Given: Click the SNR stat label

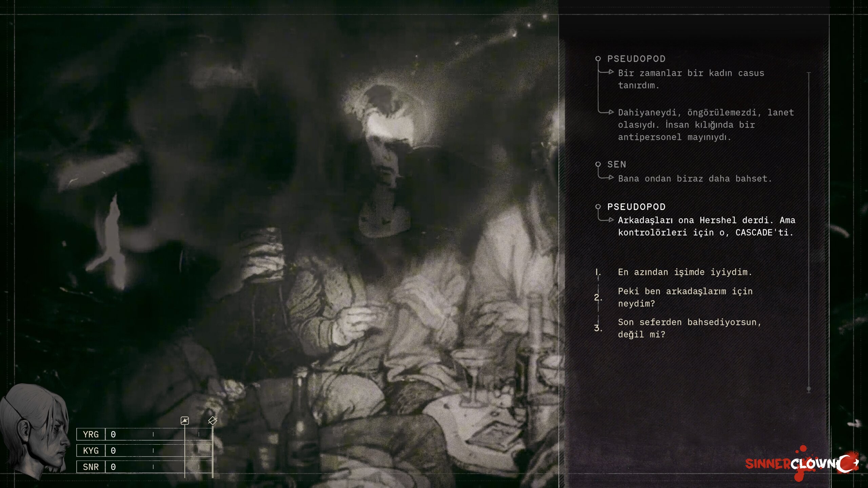Looking at the screenshot, I should click(91, 467).
